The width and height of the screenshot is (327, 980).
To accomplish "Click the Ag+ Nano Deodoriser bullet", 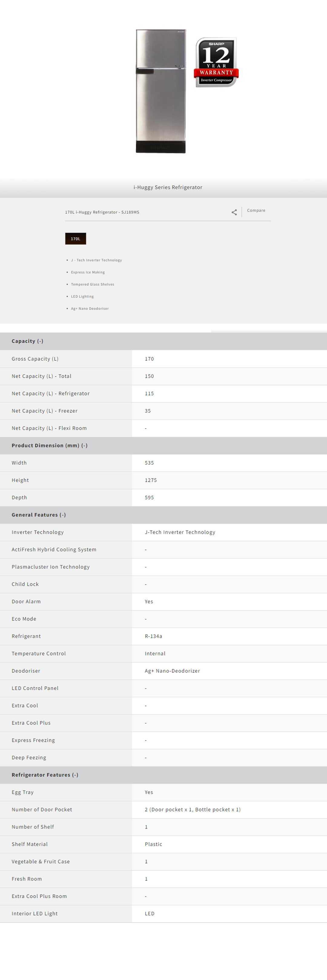I will [90, 309].
